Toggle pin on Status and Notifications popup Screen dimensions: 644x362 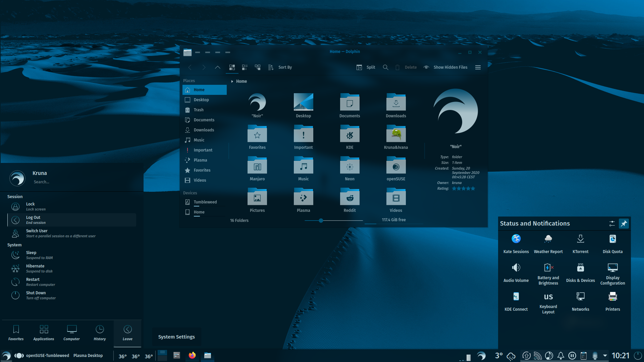click(x=624, y=224)
